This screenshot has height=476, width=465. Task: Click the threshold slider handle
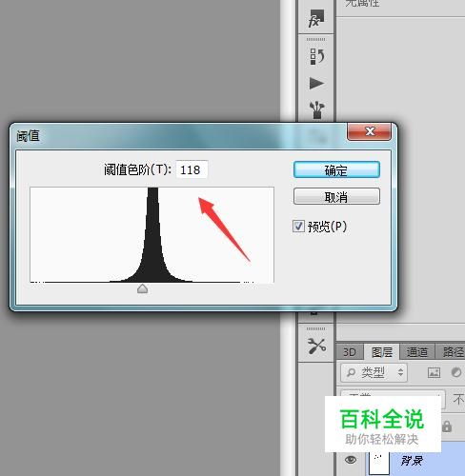pos(142,288)
